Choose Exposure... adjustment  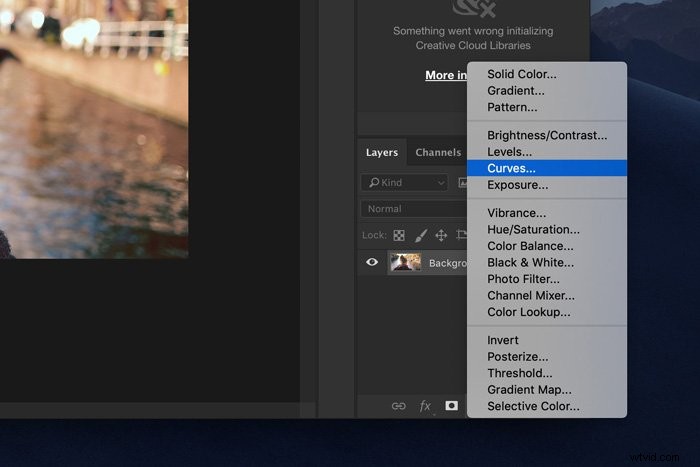click(x=546, y=185)
